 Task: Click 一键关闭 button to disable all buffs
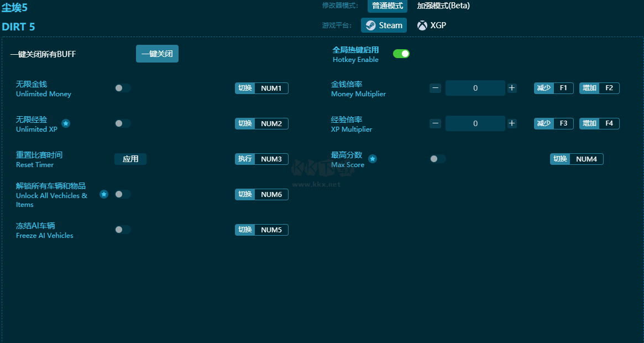pos(158,54)
